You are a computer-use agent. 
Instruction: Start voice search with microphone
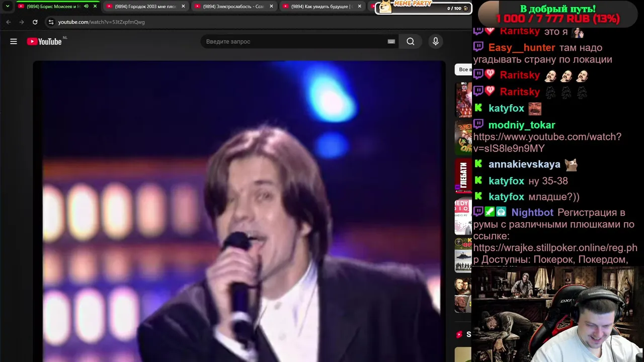click(436, 42)
